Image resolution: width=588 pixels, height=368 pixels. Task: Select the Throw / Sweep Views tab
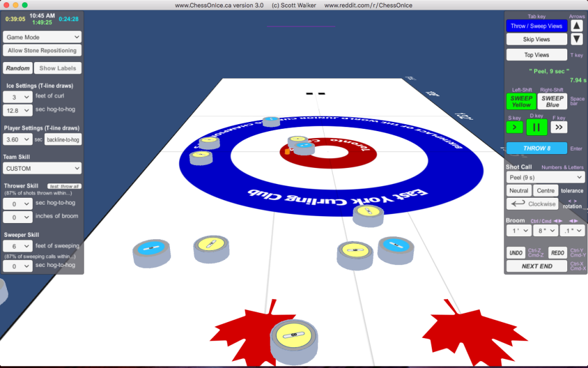click(x=536, y=25)
